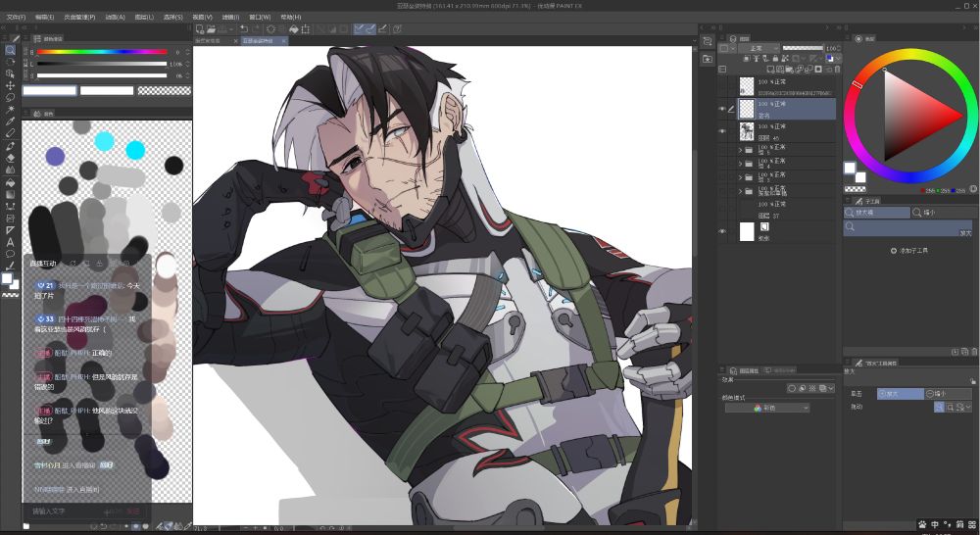Select the Eraser tool in toolbox

pos(10,158)
